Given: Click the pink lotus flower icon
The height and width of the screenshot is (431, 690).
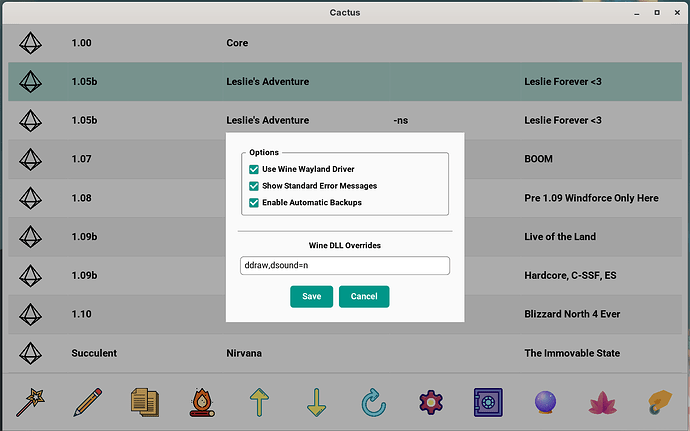Looking at the screenshot, I should click(x=602, y=403).
